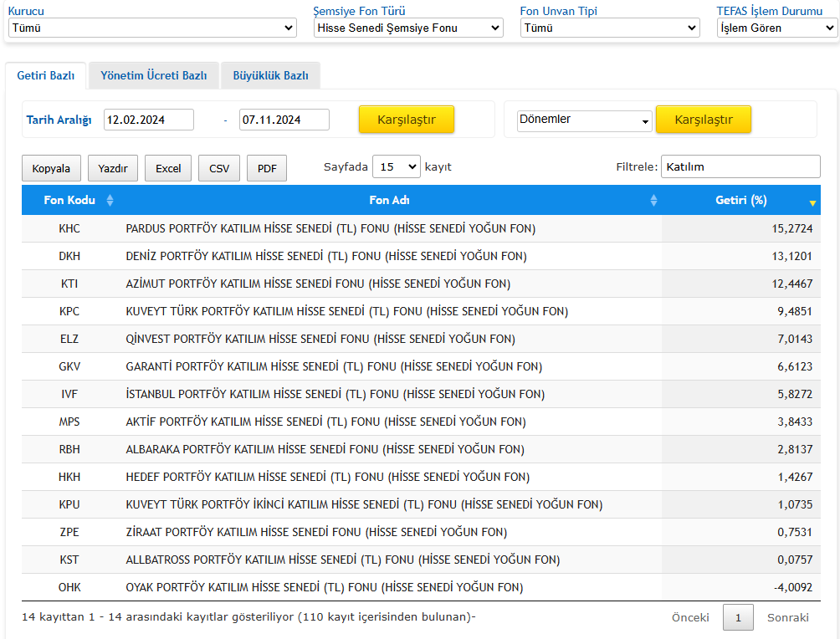This screenshot has width=840, height=639.
Task: Open the TEFAS İşlem Durumu dropdown
Action: pyautogui.click(x=778, y=28)
